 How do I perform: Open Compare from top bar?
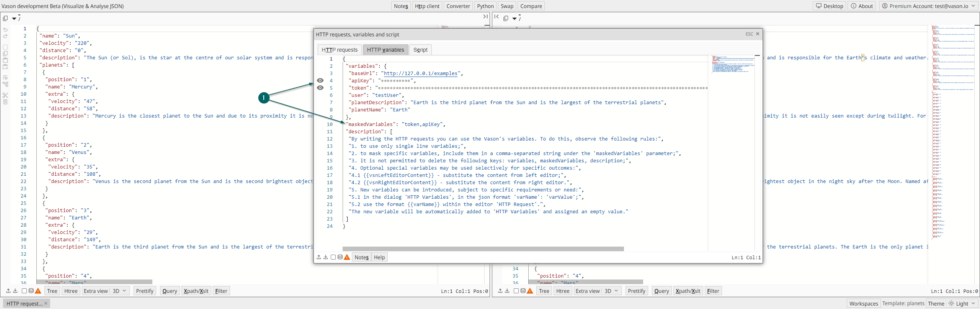pos(531,6)
